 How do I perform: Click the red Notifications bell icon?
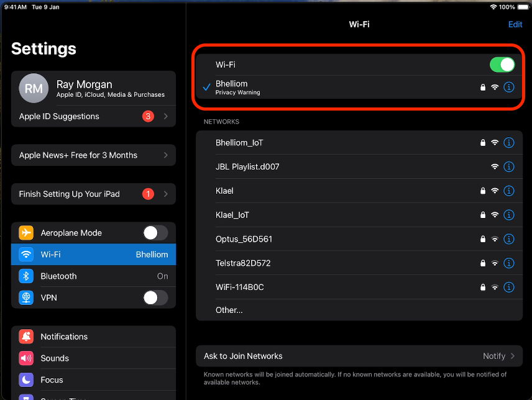[26, 337]
